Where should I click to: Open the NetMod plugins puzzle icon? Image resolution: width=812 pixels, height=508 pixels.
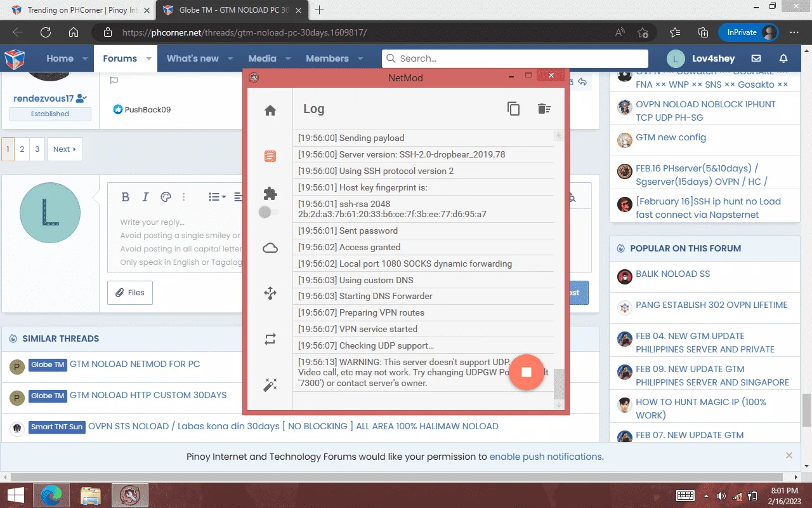pyautogui.click(x=270, y=194)
